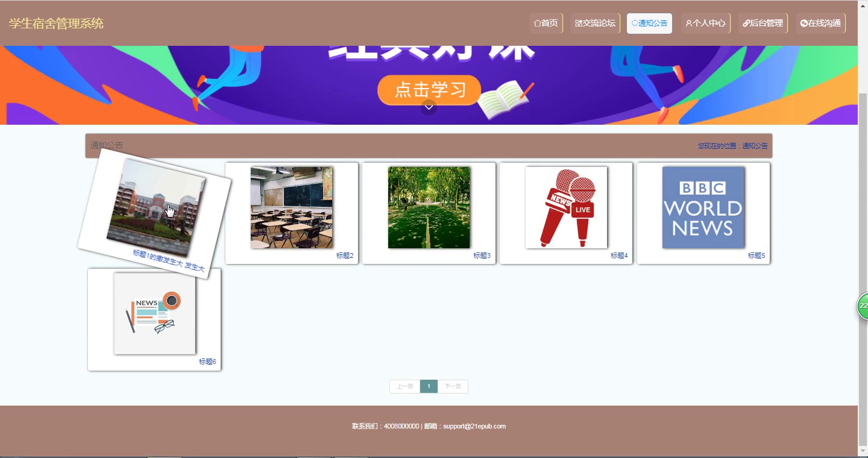Click the green floating circle widget
Screen dimensions: 868x458
pos(863,306)
